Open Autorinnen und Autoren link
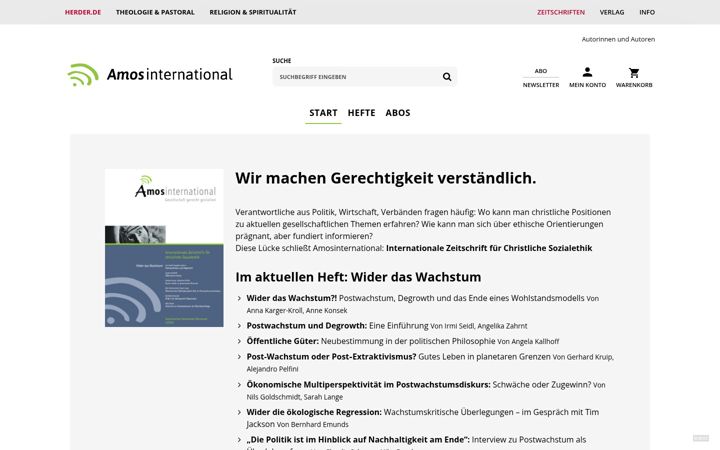 coord(618,39)
